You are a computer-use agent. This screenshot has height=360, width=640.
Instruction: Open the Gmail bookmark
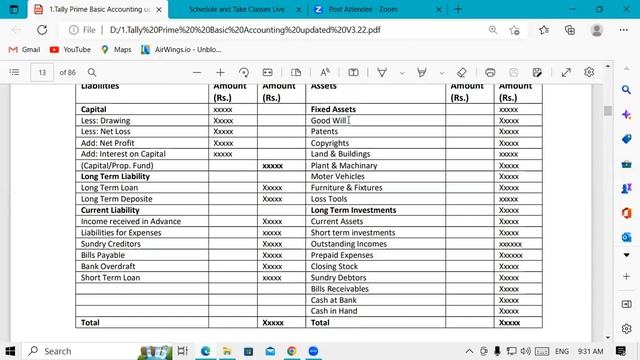(x=24, y=49)
